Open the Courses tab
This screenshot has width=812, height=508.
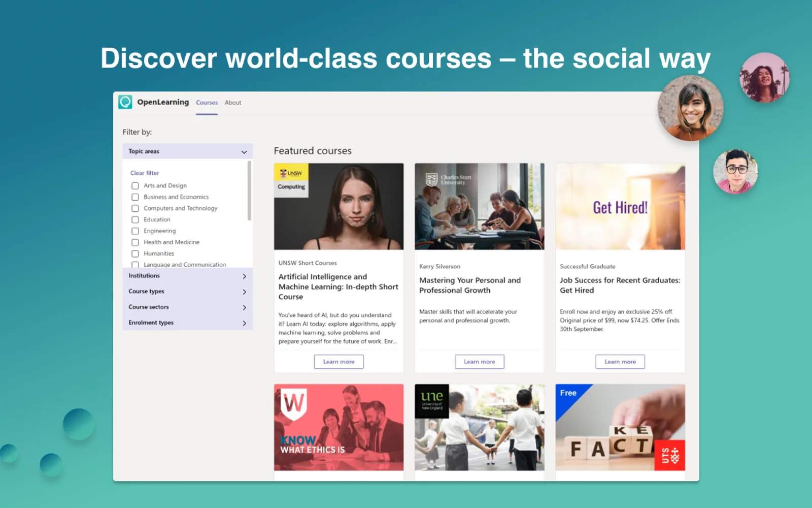pos(207,103)
